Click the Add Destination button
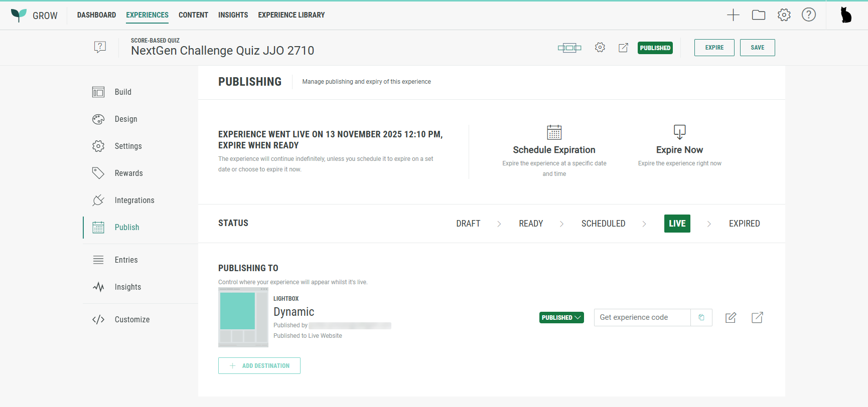868x407 pixels. tap(259, 365)
